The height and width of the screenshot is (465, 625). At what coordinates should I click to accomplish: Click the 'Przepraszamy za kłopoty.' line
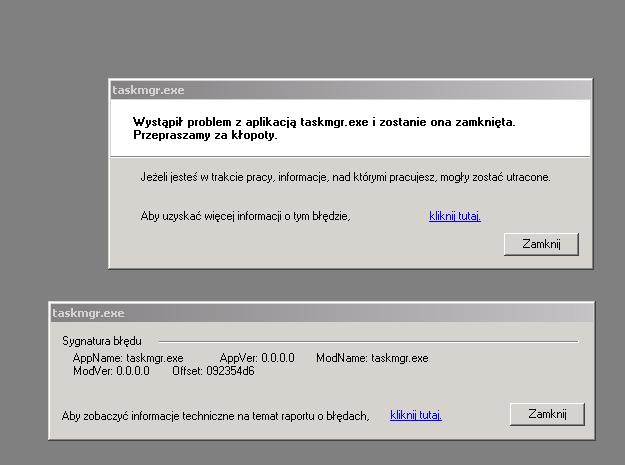pyautogui.click(x=205, y=135)
